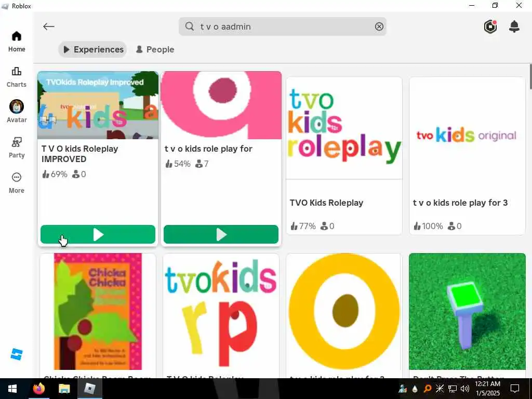Image resolution: width=532 pixels, height=399 pixels.
Task: Click the search magnifier icon
Action: click(190, 26)
